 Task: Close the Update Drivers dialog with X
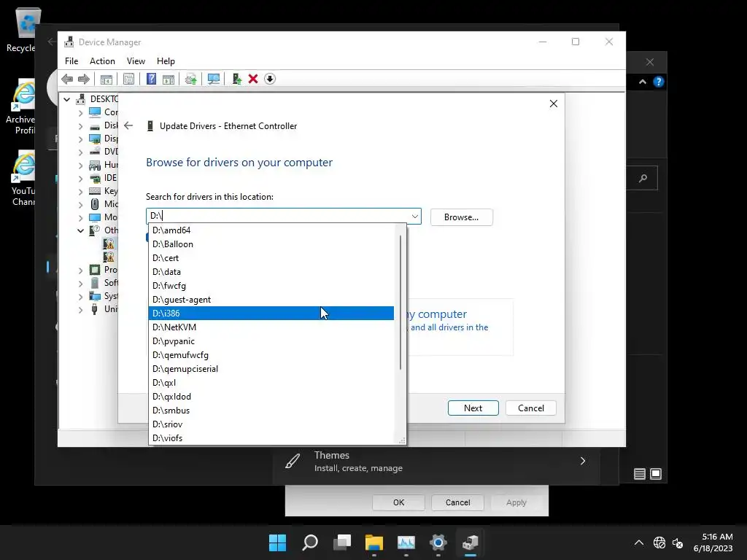pos(553,104)
